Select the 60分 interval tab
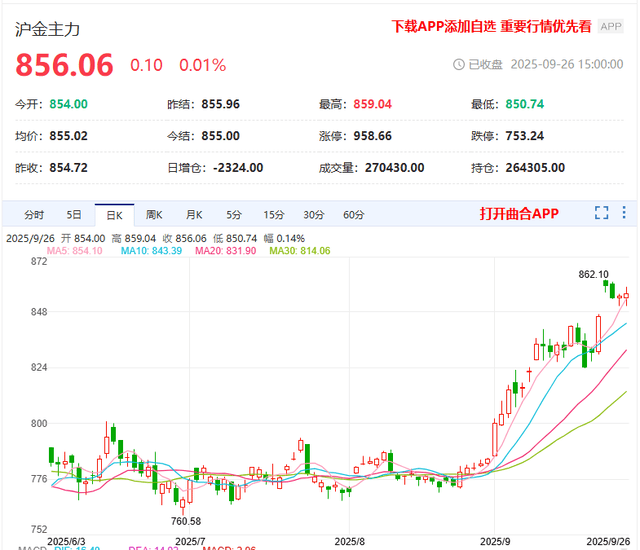Image resolution: width=640 pixels, height=550 pixels. coord(353,215)
